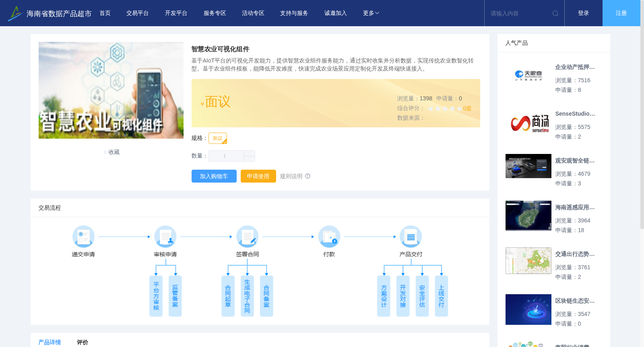
Task: Click the 规则说明 link
Action: 291,176
